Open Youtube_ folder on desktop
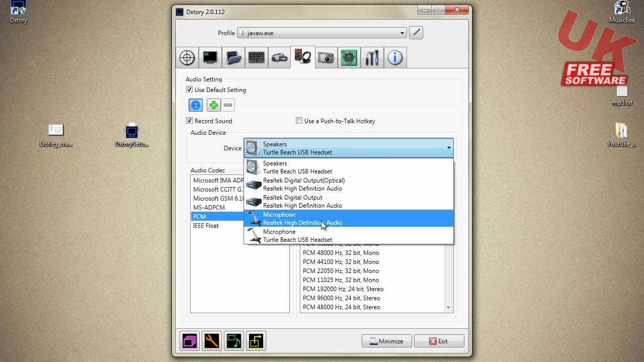The image size is (644, 362). (x=622, y=135)
